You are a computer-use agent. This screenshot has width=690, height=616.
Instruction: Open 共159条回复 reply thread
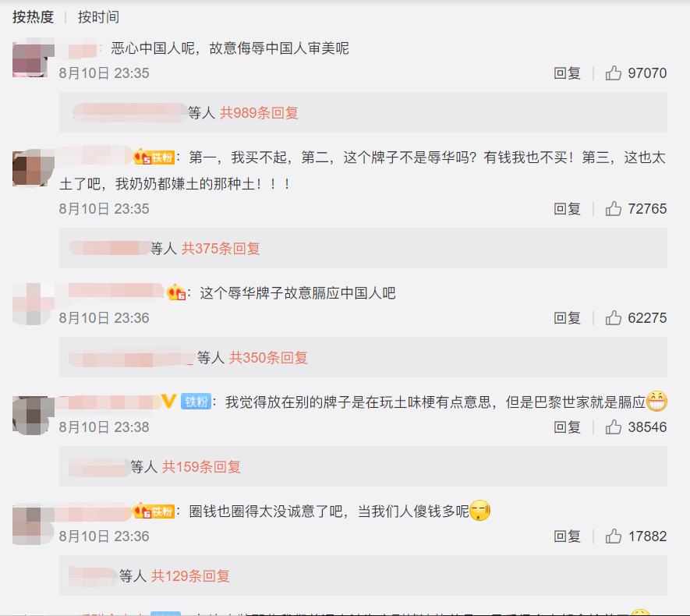pyautogui.click(x=202, y=466)
